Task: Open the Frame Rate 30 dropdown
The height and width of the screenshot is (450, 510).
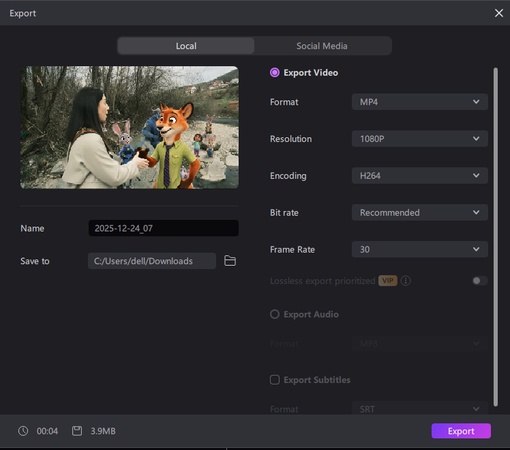Action: coord(420,249)
